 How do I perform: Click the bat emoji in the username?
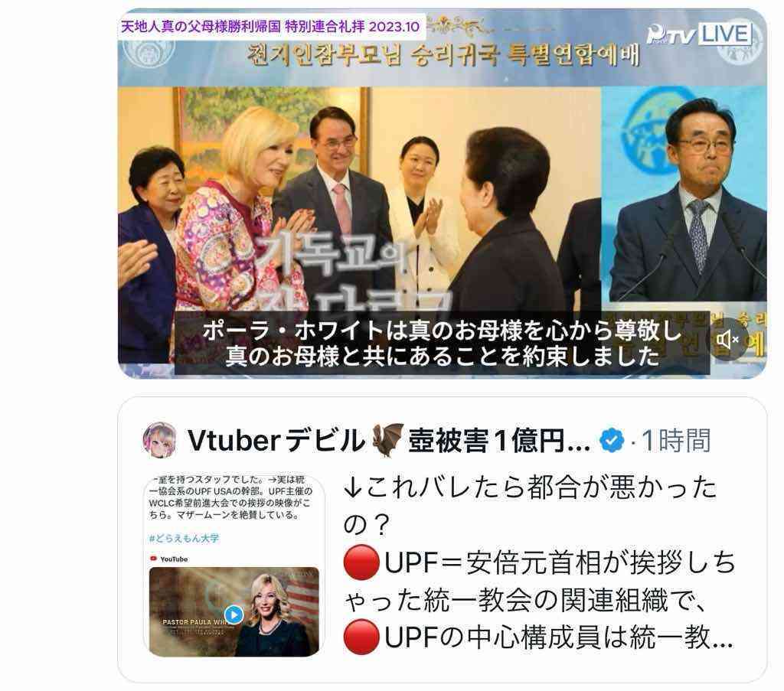387,440
